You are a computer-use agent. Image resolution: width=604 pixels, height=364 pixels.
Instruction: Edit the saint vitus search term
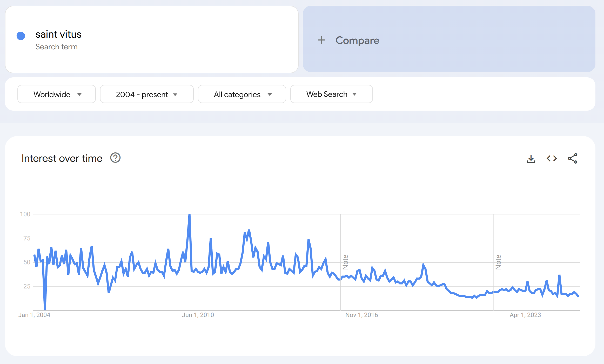point(58,34)
